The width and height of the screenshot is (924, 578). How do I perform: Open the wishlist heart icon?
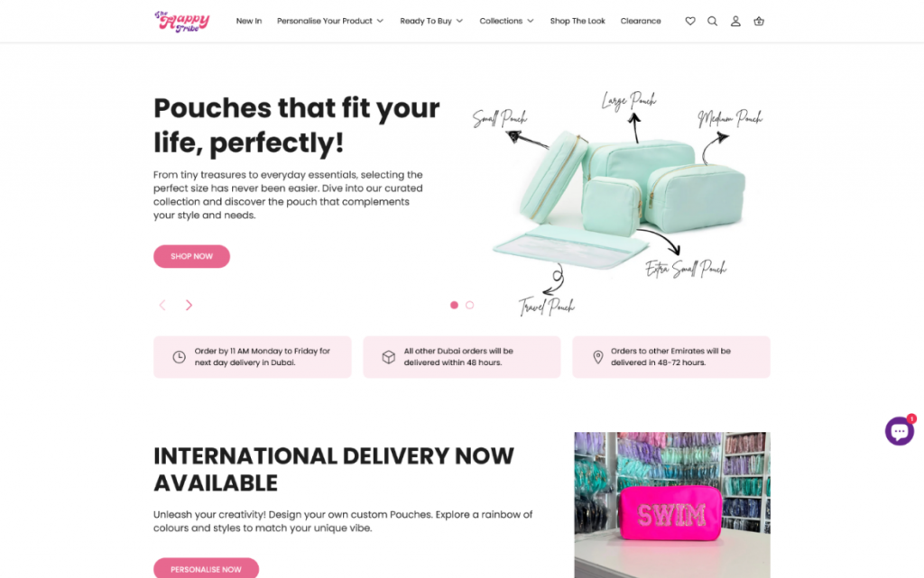point(690,21)
